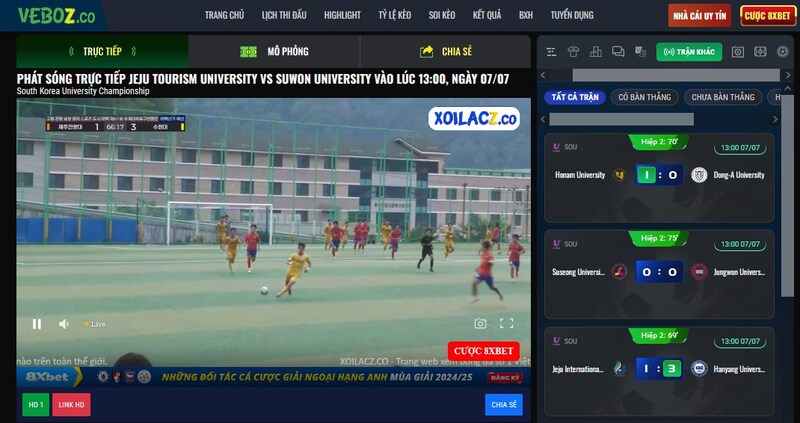Pause the live video stream
800x423 pixels.
37,324
